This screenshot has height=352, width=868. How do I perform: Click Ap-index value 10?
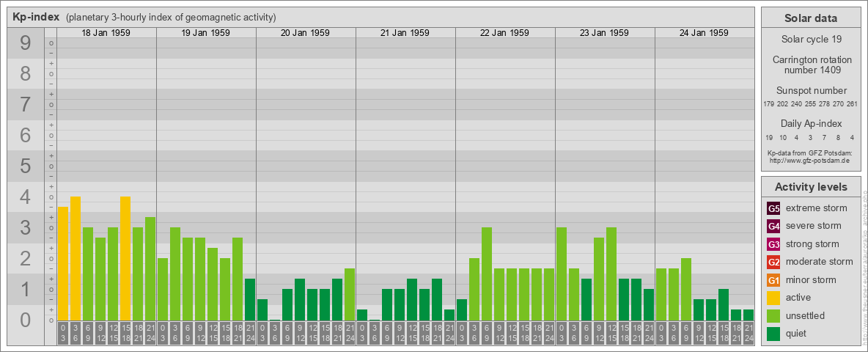point(783,137)
